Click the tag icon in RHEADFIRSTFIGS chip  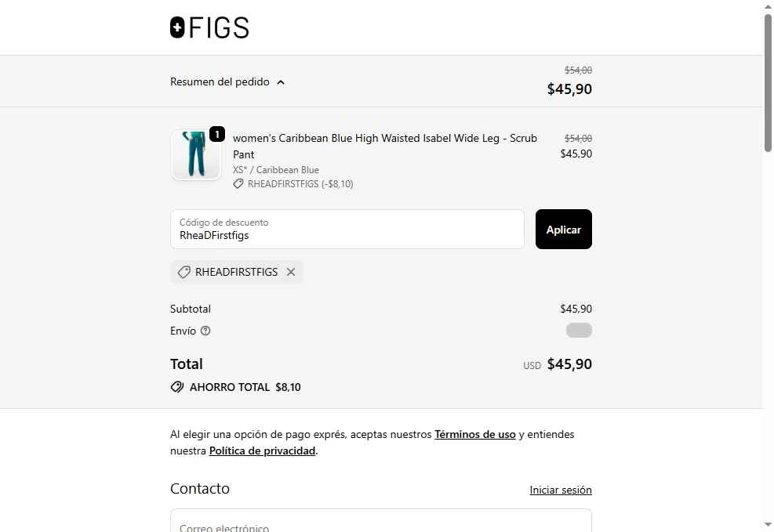(x=184, y=272)
